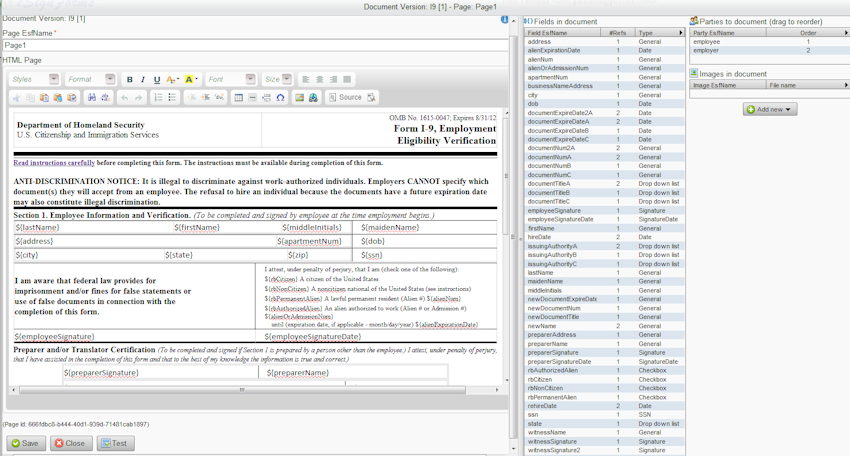This screenshot has width=850, height=456.
Task: Select the ssn field row
Action: coord(604,415)
